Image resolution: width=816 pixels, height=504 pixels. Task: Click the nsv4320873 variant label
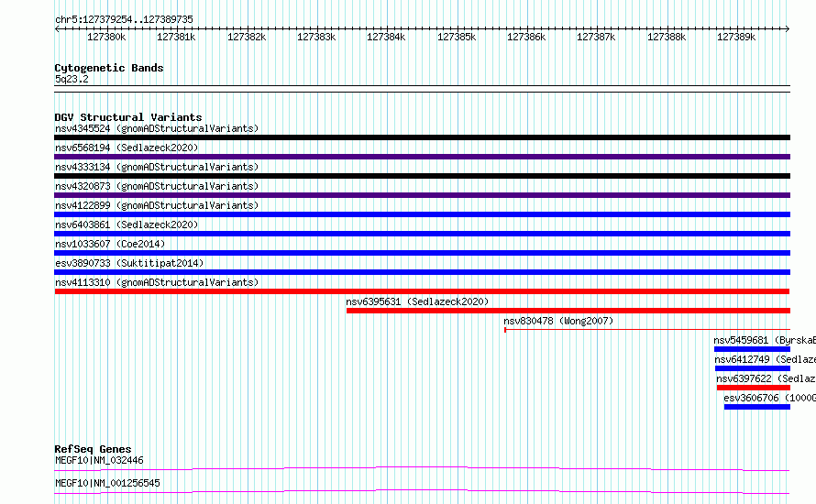pos(157,186)
